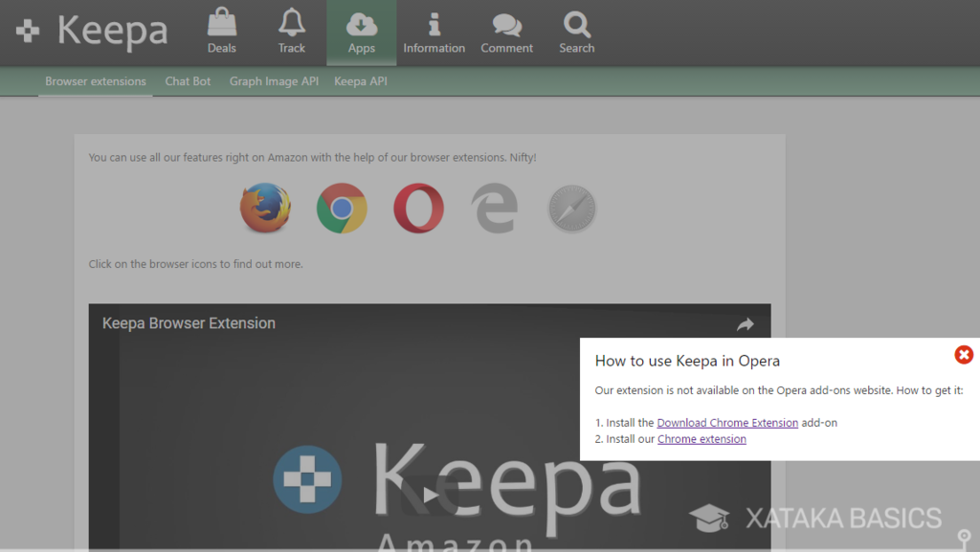980x552 pixels.
Task: Follow the Chrome extension link
Action: (x=702, y=439)
